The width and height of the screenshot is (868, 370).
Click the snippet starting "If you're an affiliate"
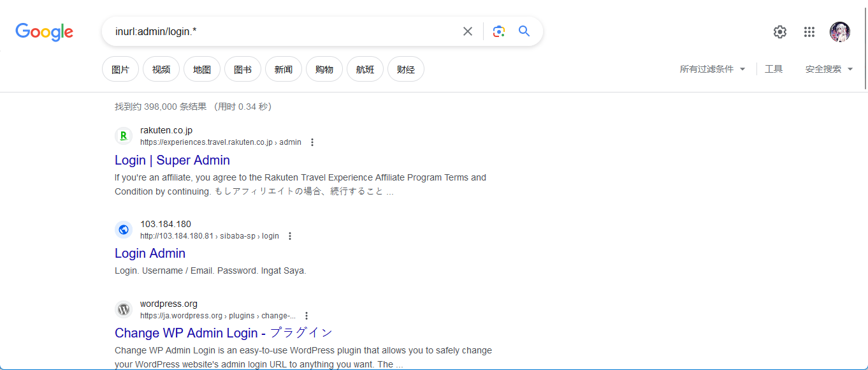[x=300, y=184]
